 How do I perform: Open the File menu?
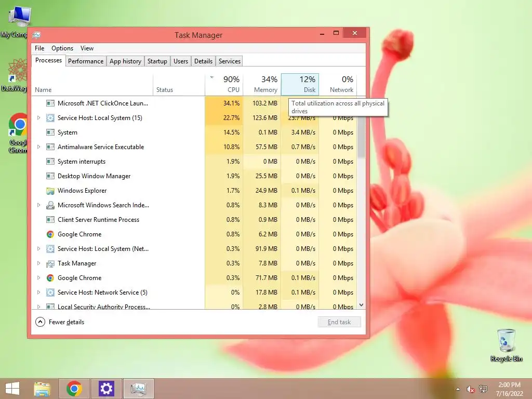click(x=39, y=48)
